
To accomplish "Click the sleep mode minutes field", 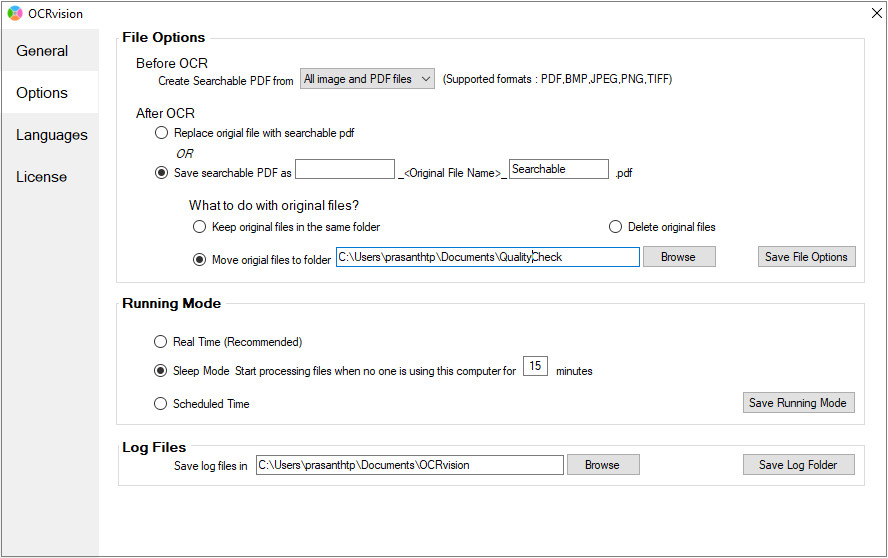I will coord(535,367).
